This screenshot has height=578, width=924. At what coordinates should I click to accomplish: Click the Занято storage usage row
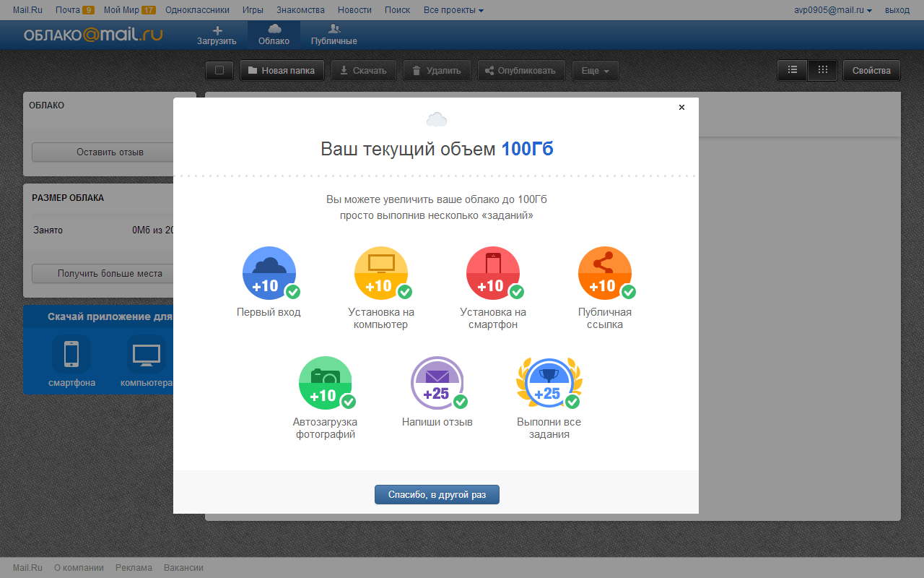(105, 230)
